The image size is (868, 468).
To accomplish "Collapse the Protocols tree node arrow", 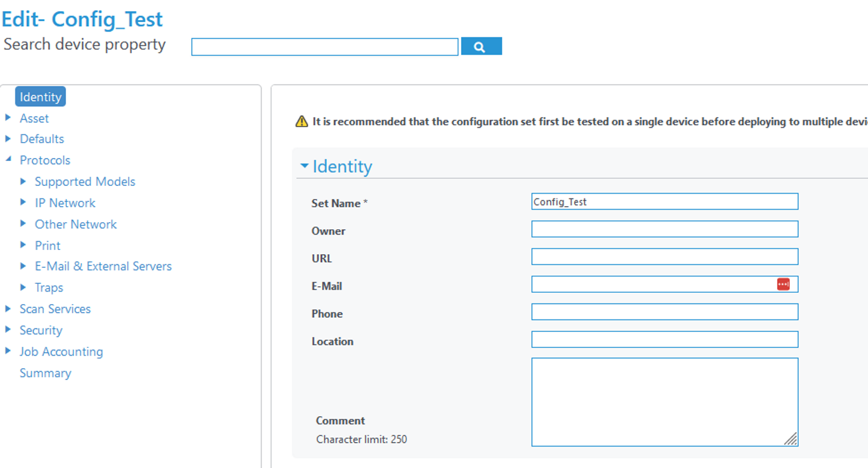I will (8, 159).
